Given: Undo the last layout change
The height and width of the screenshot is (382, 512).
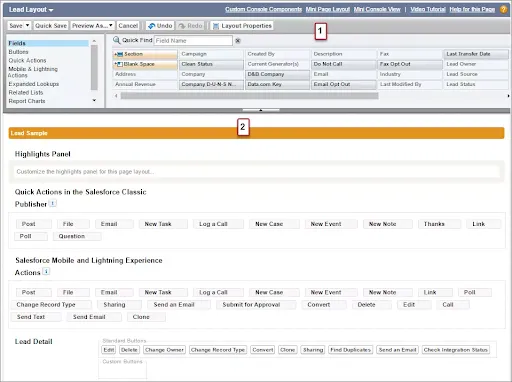Looking at the screenshot, I should pyautogui.click(x=160, y=26).
